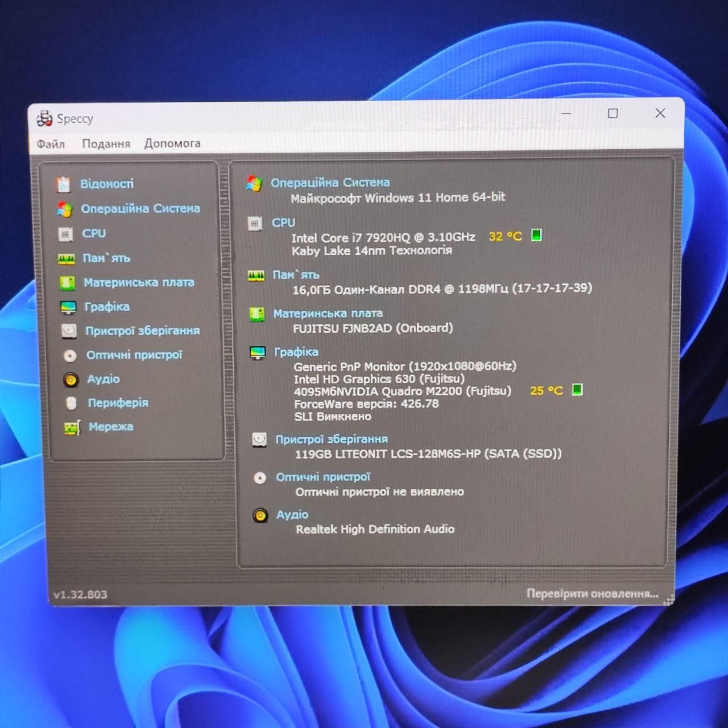The width and height of the screenshot is (728, 728).
Task: Click the monitor icon beside sidebar Графіка
Action: [x=68, y=307]
